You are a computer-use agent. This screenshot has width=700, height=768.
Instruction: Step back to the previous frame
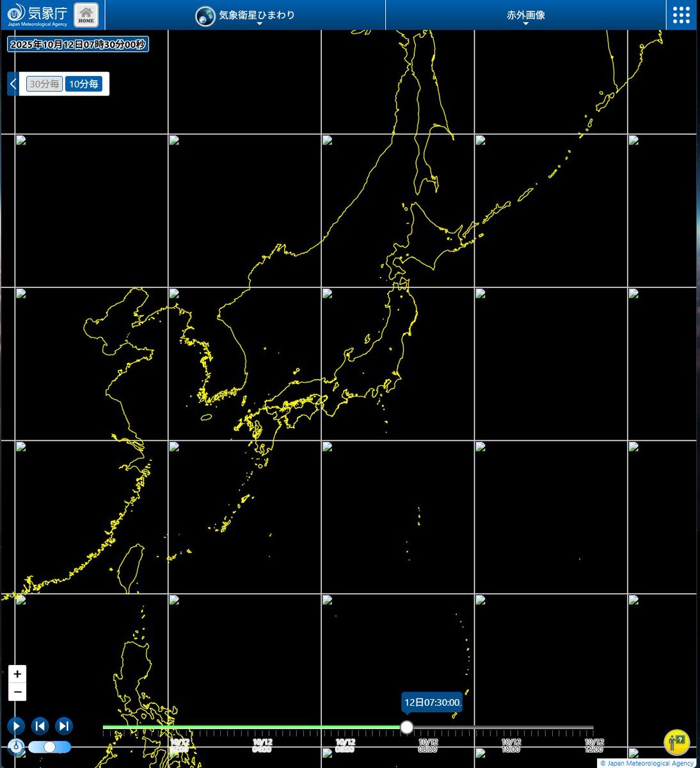coord(40,726)
